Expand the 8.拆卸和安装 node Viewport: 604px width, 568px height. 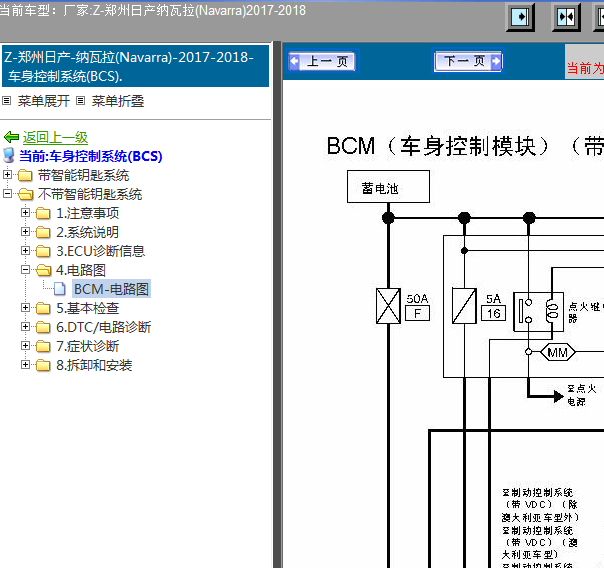(25, 364)
